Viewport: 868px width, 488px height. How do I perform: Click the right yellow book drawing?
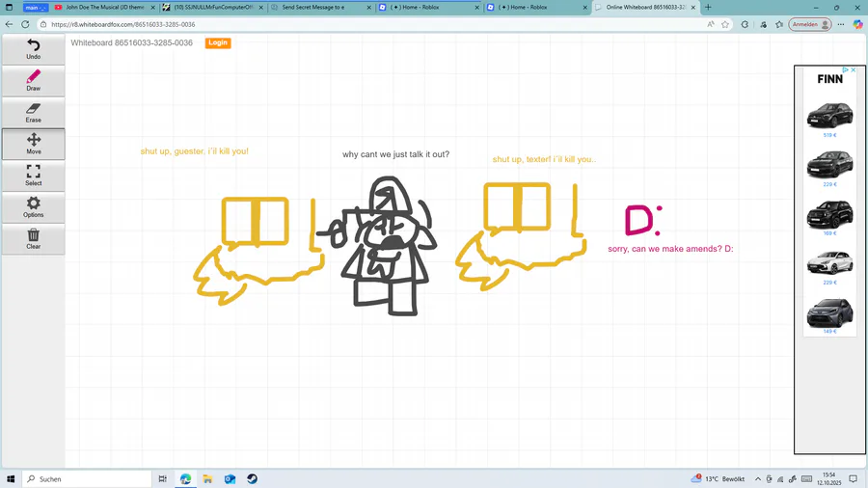tap(517, 206)
